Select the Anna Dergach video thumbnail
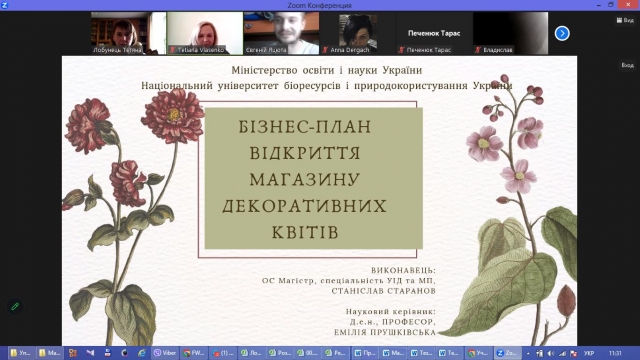640x360 pixels. (358, 33)
